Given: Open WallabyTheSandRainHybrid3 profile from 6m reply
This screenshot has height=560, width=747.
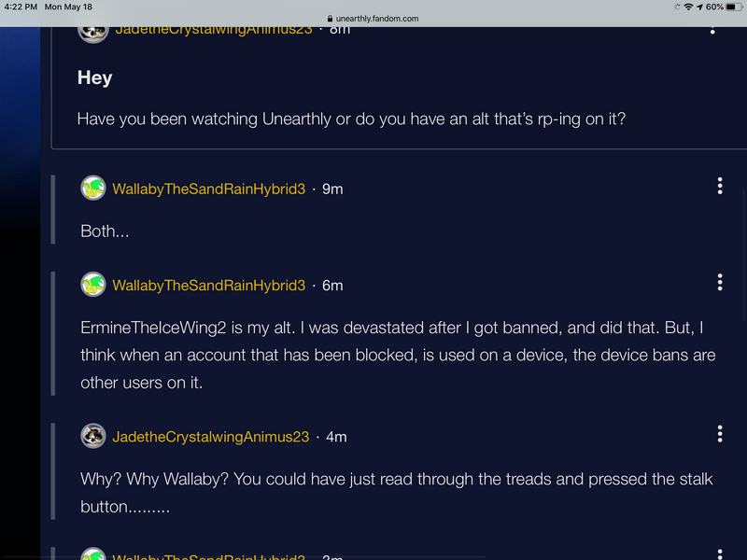Looking at the screenshot, I should (208, 285).
